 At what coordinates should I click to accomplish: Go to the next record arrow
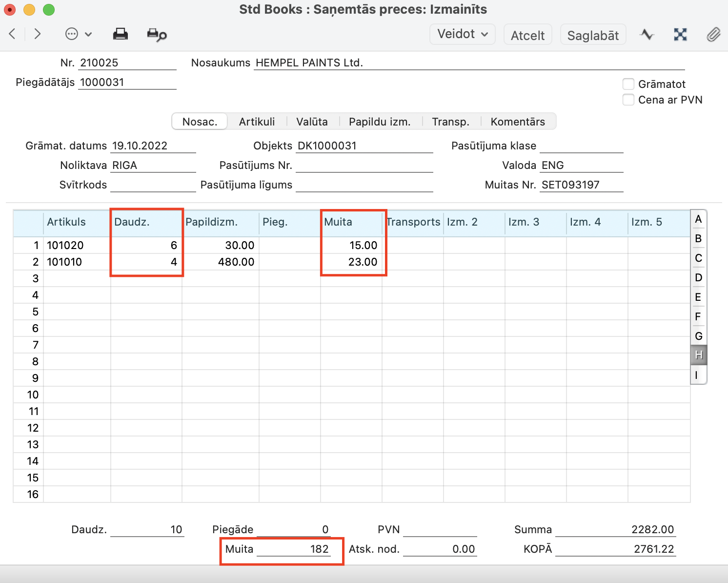tap(37, 34)
